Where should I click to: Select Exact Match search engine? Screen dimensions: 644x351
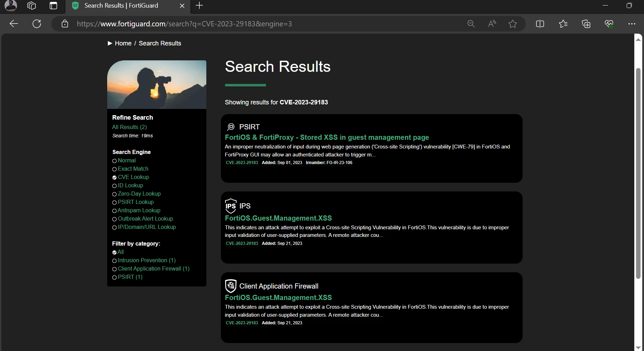point(130,169)
